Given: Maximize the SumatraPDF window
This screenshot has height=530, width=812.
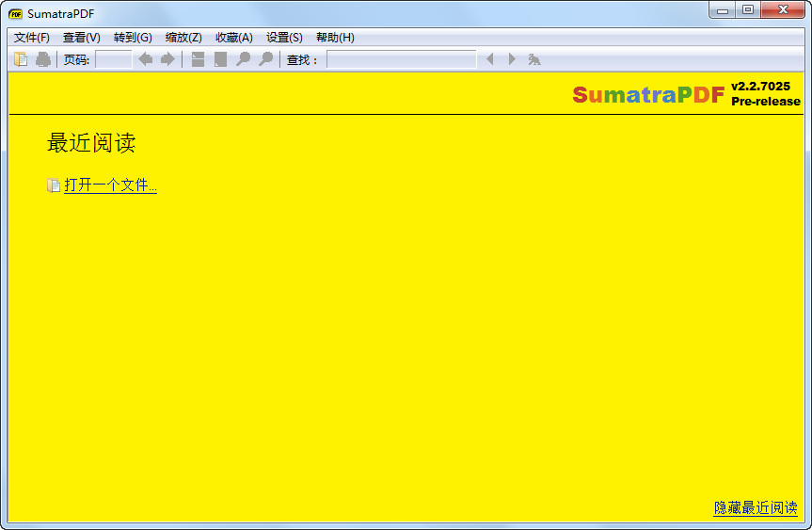Looking at the screenshot, I should pos(748,10).
